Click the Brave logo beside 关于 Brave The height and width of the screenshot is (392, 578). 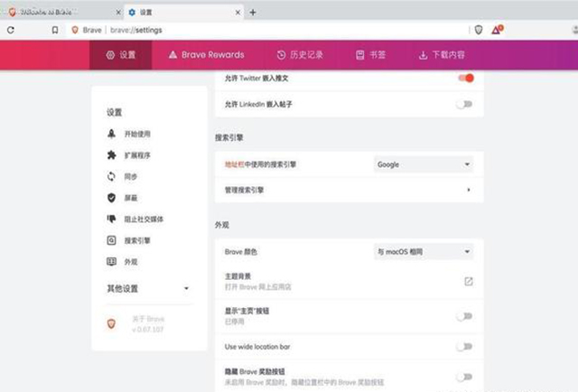coord(111,323)
